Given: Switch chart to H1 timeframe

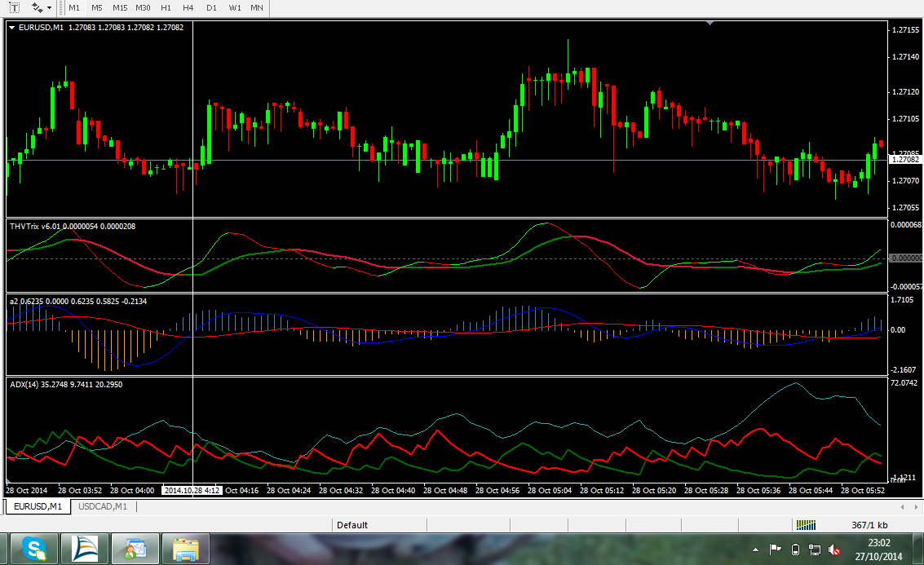Looking at the screenshot, I should coord(166,7).
